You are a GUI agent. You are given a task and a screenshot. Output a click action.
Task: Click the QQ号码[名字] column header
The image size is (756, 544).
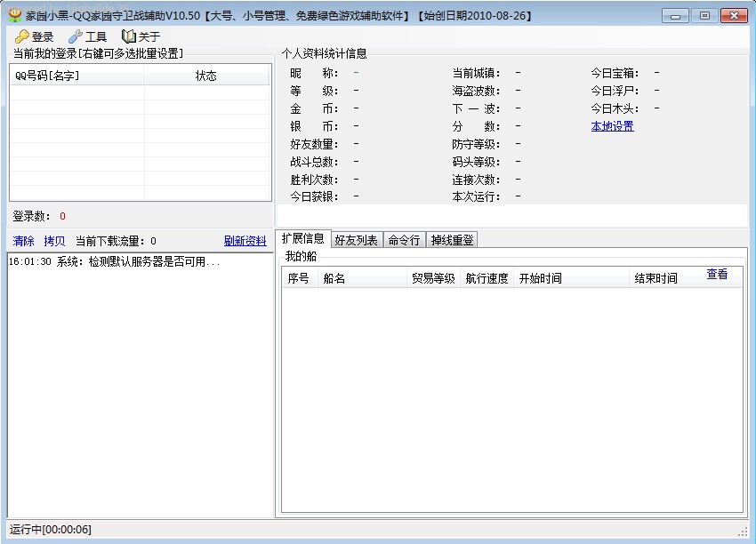(77, 76)
